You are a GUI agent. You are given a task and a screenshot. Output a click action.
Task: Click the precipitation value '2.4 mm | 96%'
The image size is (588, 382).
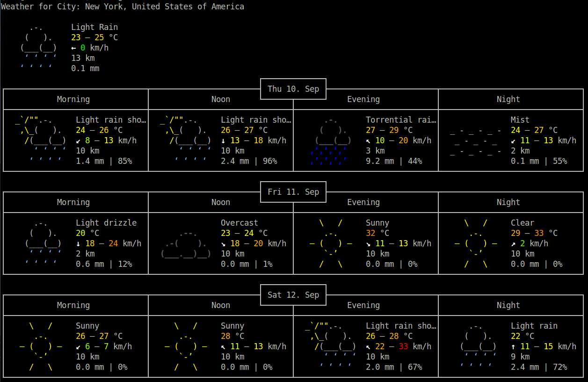tap(249, 161)
